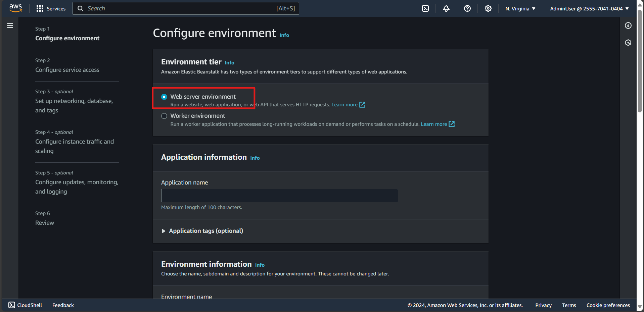
Task: Click Learn more link for worker environment
Action: (x=434, y=124)
